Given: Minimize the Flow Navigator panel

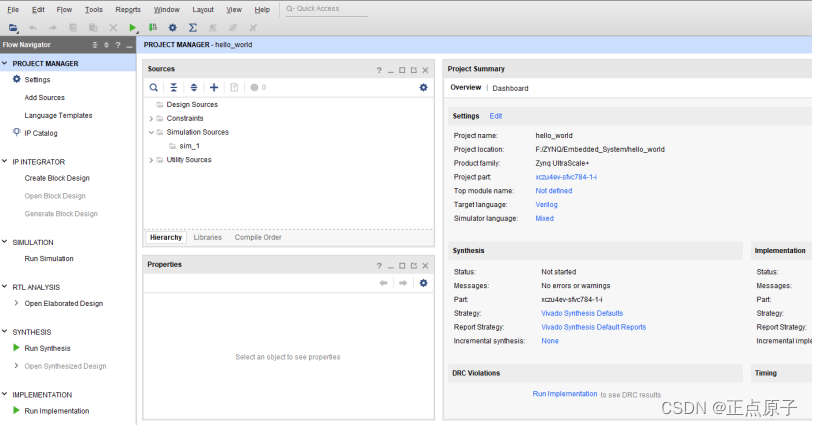Looking at the screenshot, I should pyautogui.click(x=129, y=46).
